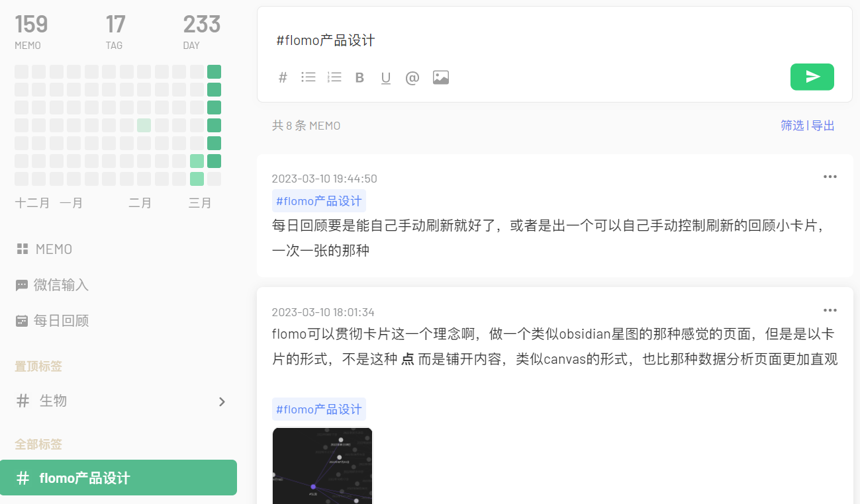Toggle bold formatting in the editor
The width and height of the screenshot is (860, 504).
[x=359, y=78]
